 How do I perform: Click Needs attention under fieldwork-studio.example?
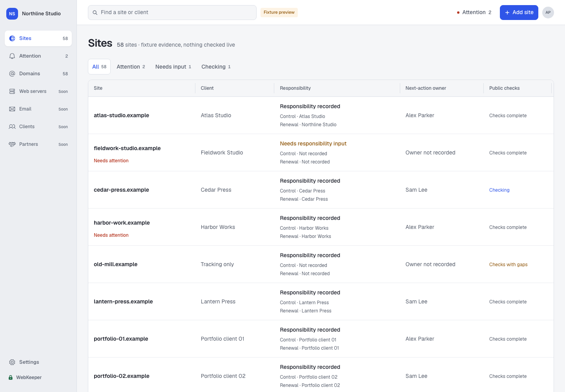pos(111,161)
